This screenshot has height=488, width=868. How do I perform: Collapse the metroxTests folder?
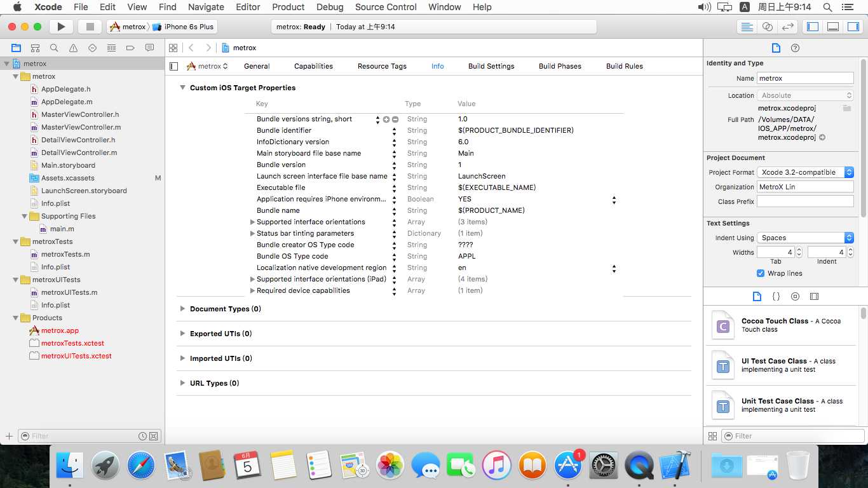coord(16,241)
